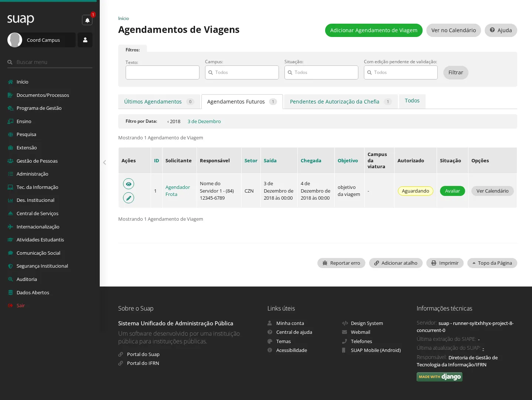This screenshot has height=400, width=532.
Task: Click the Auditoria magnifier icon
Action: 10,279
